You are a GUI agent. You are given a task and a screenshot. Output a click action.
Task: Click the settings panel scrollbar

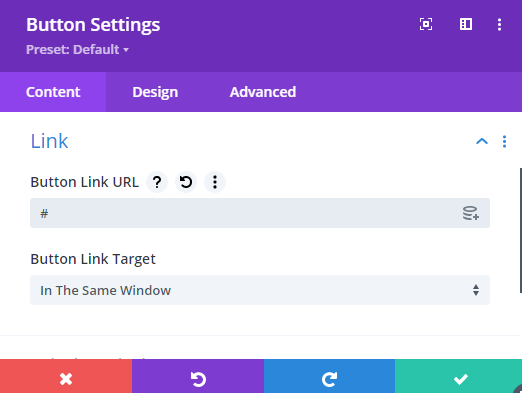pyautogui.click(x=521, y=231)
